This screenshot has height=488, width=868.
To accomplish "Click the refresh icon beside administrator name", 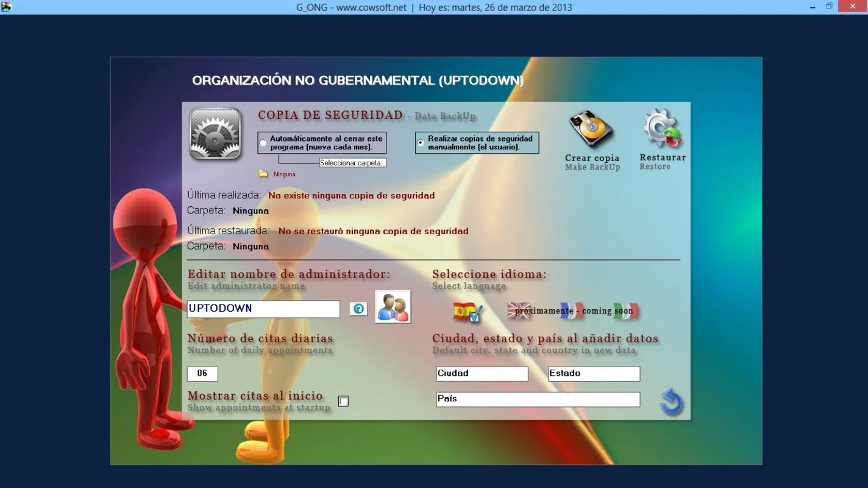I will (x=358, y=309).
